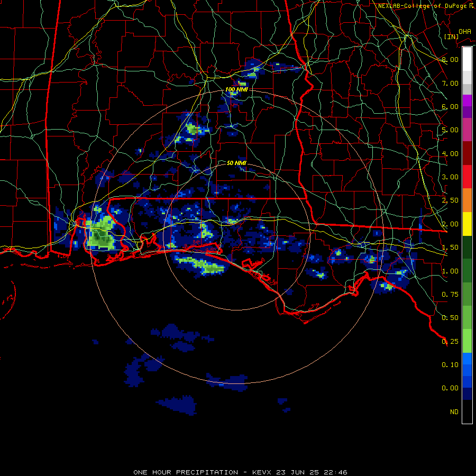Image resolution: width=476 pixels, height=476 pixels.
Task: Select the 0.10 legend value
Action: point(450,365)
